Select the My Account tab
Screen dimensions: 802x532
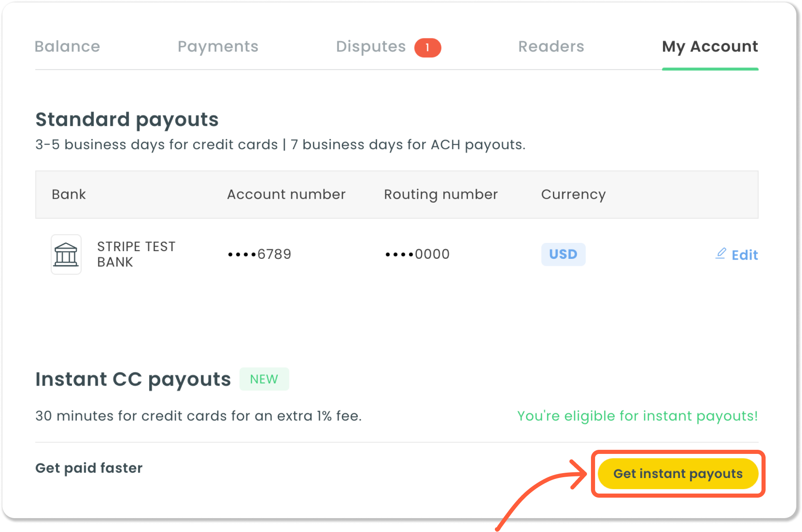[710, 47]
